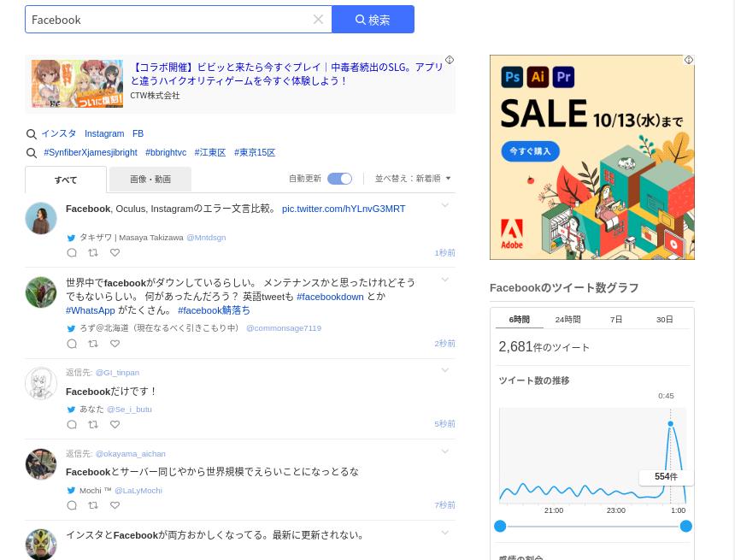Open the 並べ替え：新着順 sort dropdown

coord(413,179)
